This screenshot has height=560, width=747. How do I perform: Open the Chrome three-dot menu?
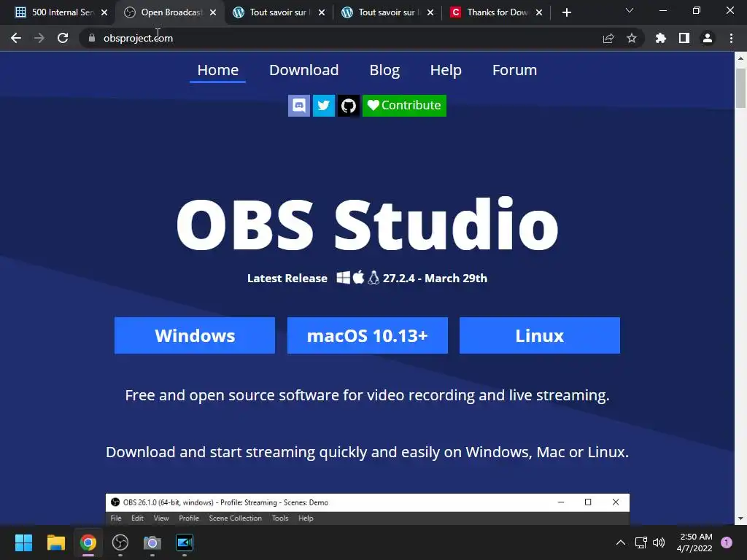click(x=731, y=38)
